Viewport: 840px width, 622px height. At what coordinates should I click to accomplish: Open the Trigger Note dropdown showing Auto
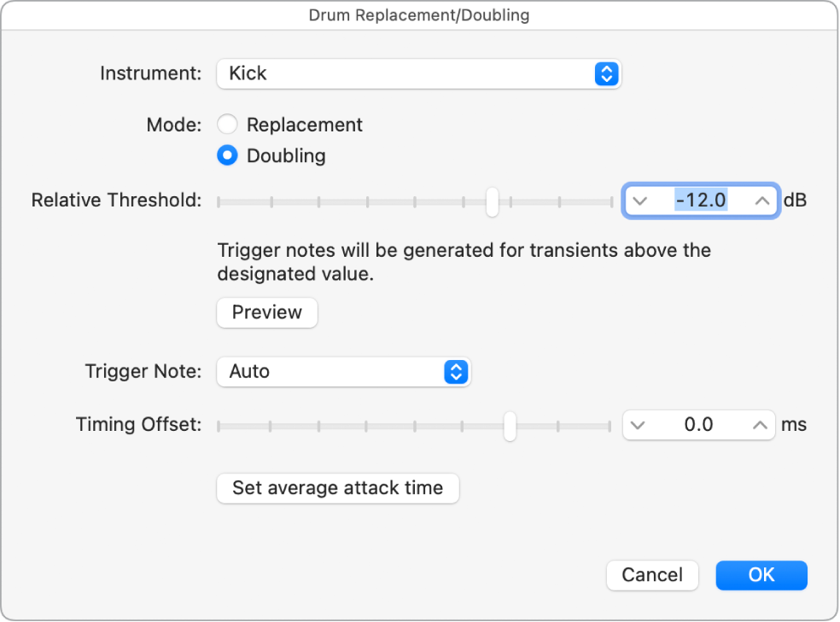point(343,372)
